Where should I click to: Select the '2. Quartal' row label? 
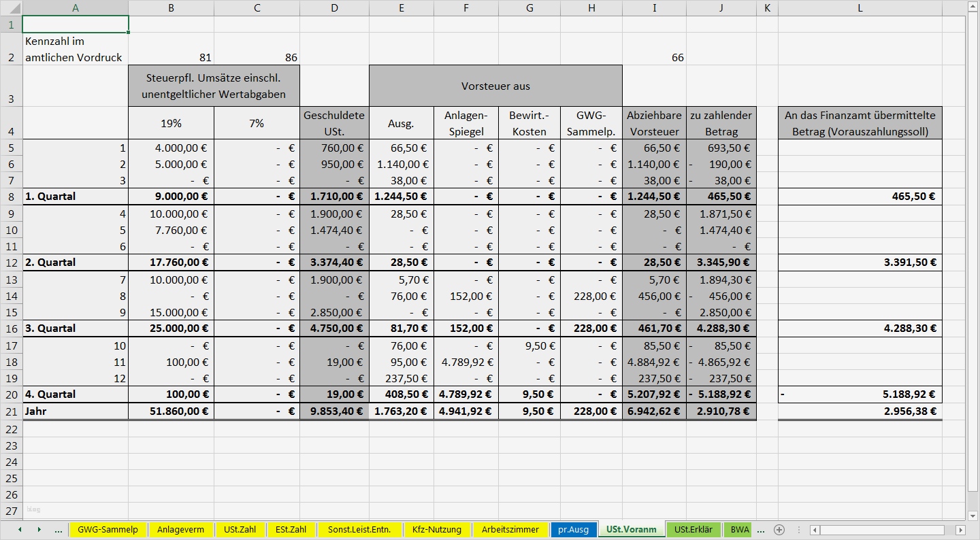pos(75,263)
